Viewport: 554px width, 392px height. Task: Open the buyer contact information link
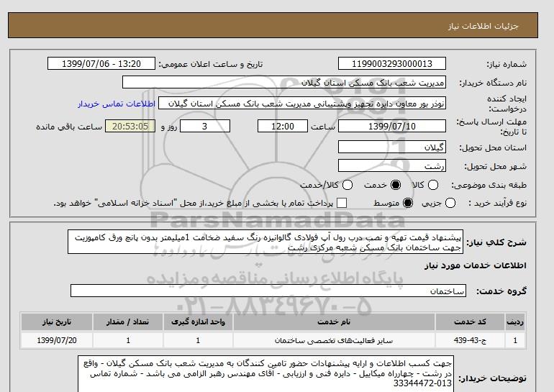(x=117, y=104)
